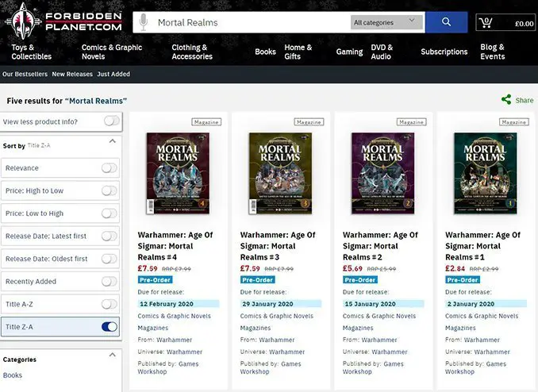Open the shopping cart icon
538x392 pixels.
tap(486, 23)
